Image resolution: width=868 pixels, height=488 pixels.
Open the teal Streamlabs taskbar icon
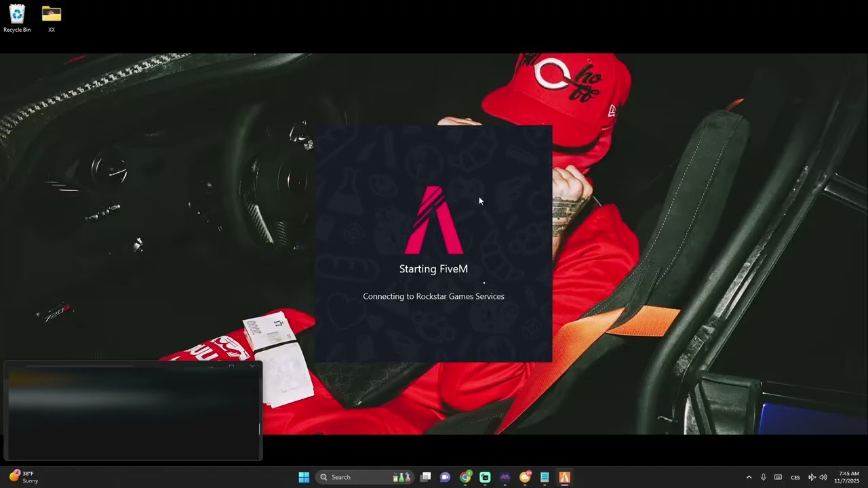pos(485,477)
